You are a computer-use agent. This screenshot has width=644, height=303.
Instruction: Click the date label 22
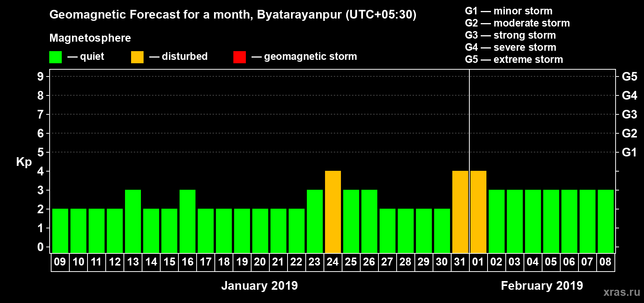point(296,262)
